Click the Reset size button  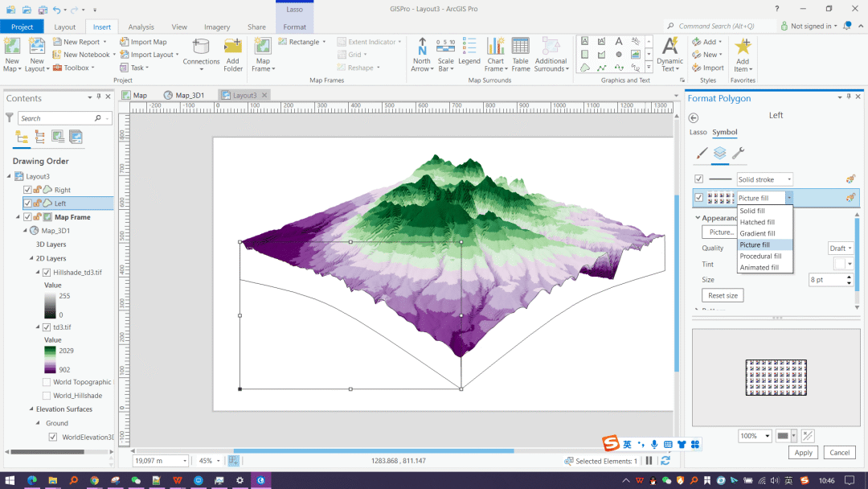[x=723, y=295]
